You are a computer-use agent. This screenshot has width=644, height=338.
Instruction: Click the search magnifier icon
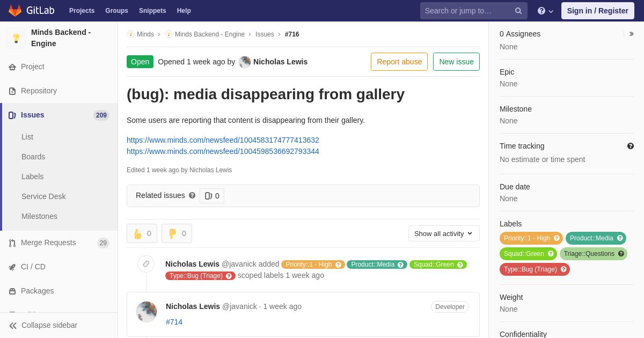(x=518, y=11)
